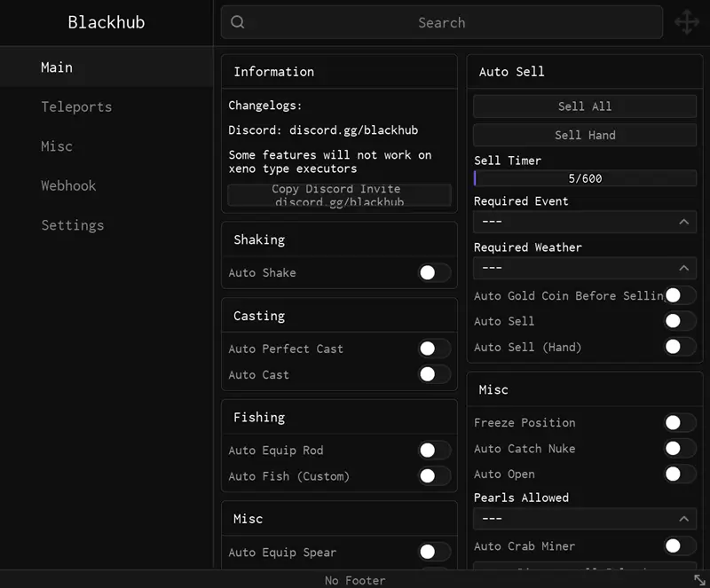Toggle Auto Gold Coin Before Selling
This screenshot has width=710, height=588.
point(680,295)
